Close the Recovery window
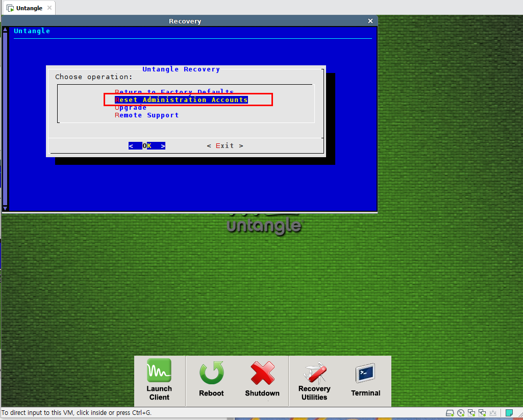 (x=370, y=21)
